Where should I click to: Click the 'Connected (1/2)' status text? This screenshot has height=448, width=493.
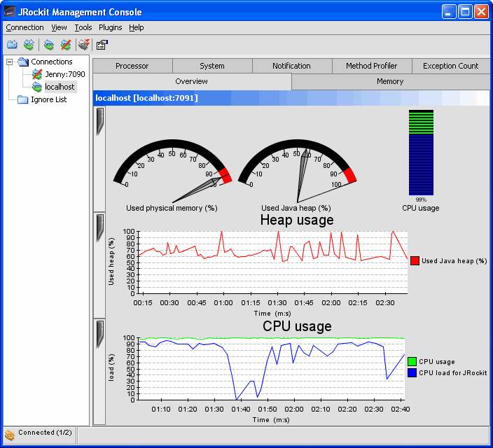tap(45, 433)
